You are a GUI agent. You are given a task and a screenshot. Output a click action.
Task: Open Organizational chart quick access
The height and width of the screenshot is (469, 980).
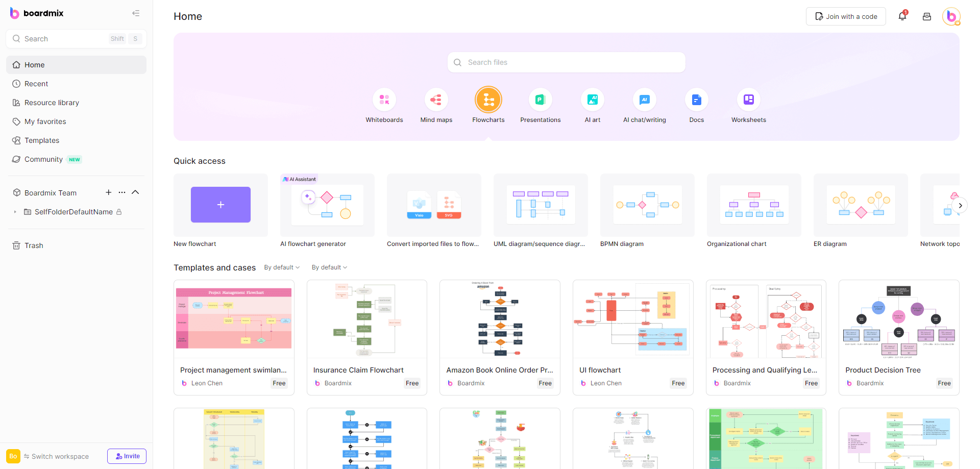coord(754,205)
